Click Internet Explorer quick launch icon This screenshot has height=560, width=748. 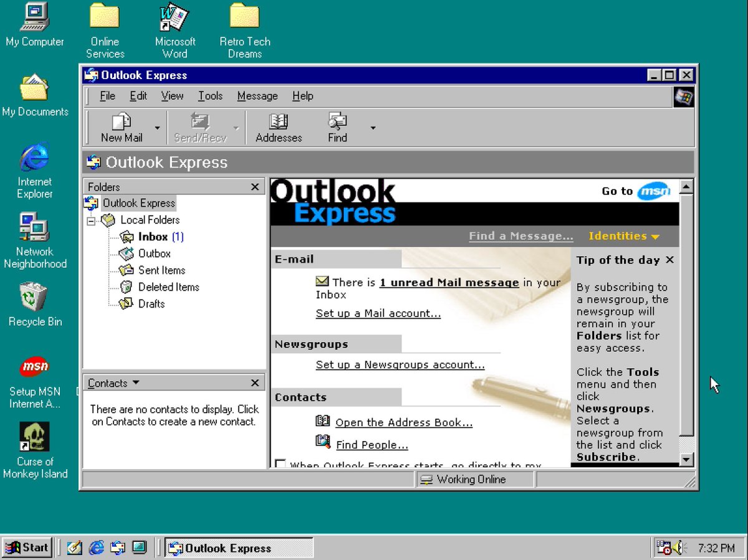(96, 548)
